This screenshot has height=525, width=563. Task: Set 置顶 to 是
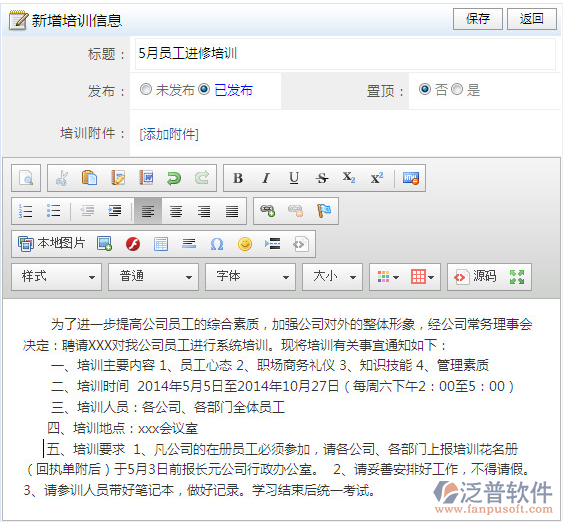(x=457, y=89)
